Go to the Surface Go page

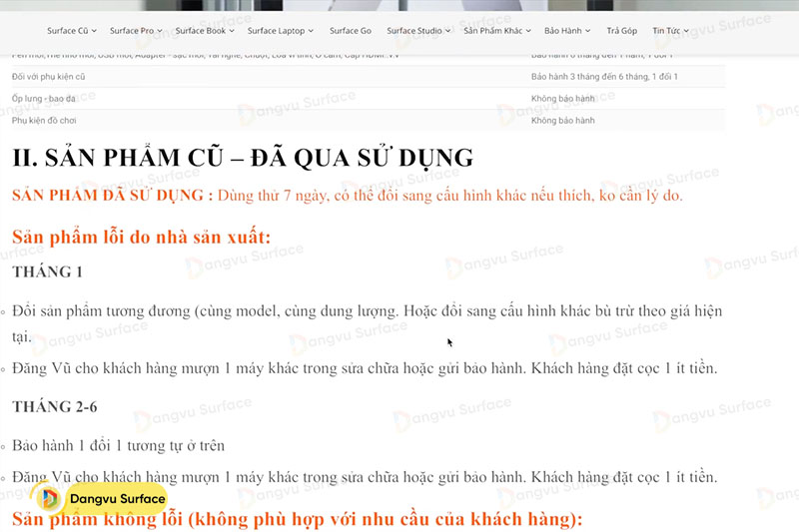point(351,31)
